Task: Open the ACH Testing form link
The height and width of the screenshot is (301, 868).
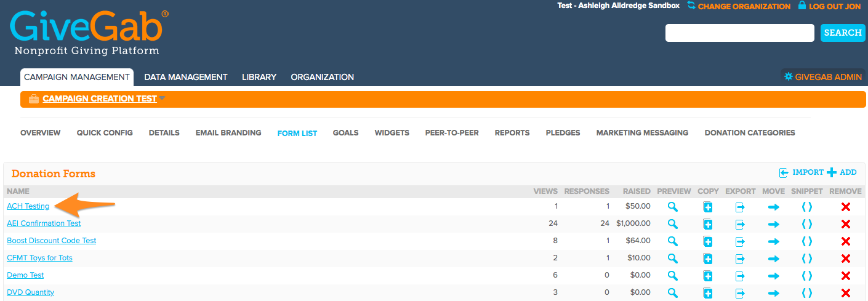Action: (28, 206)
